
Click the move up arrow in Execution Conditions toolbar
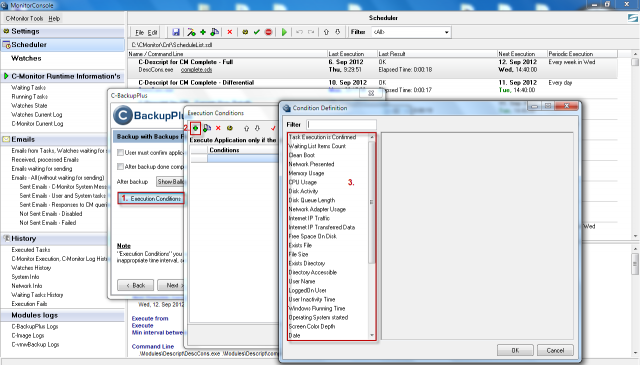[x=246, y=128]
